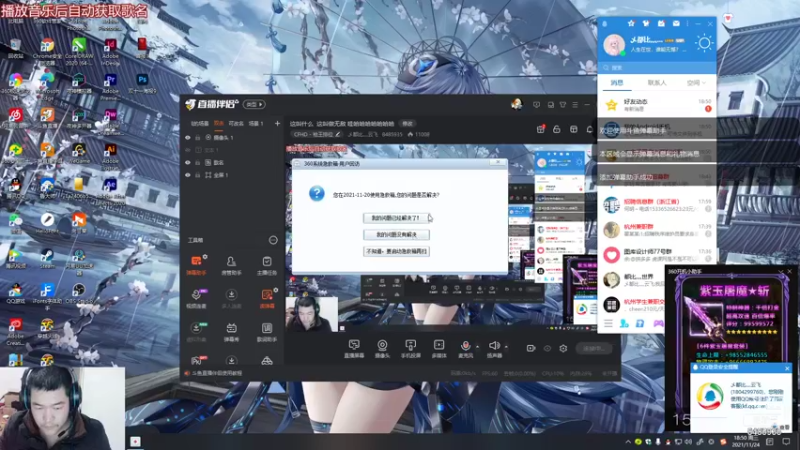800x450 pixels.
Task: Expand the microphone options arrow
Action: (478, 347)
